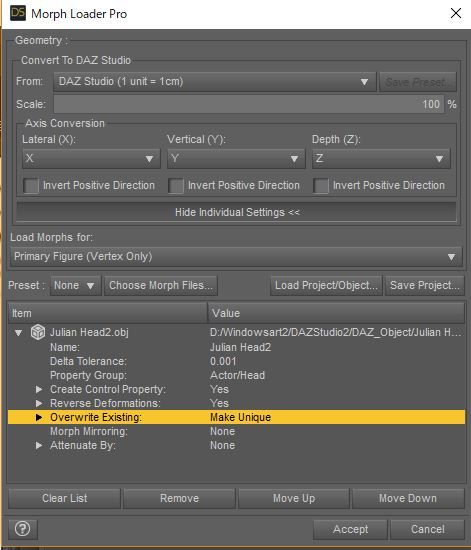The image size is (471, 550).
Task: Click the Remove button
Action: tap(179, 498)
